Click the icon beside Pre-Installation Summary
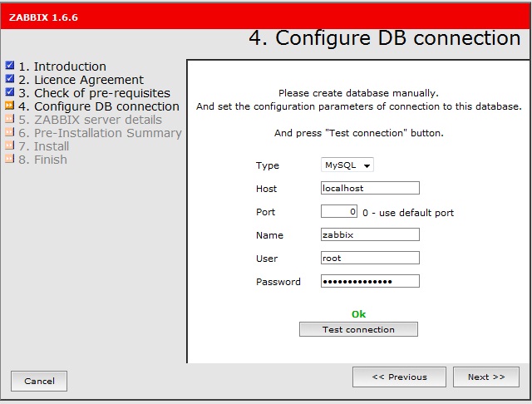 (x=10, y=133)
